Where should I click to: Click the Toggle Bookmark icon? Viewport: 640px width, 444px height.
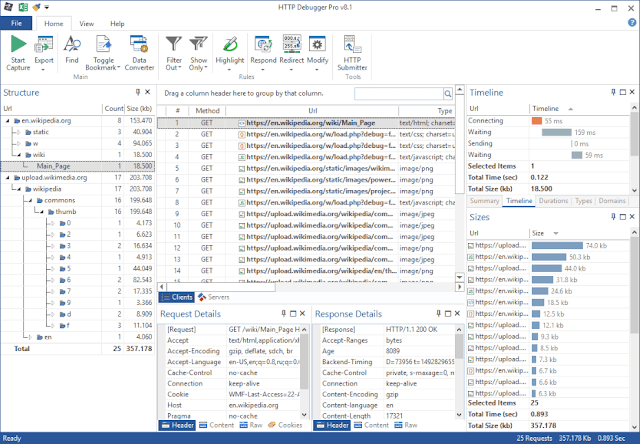pos(103,44)
